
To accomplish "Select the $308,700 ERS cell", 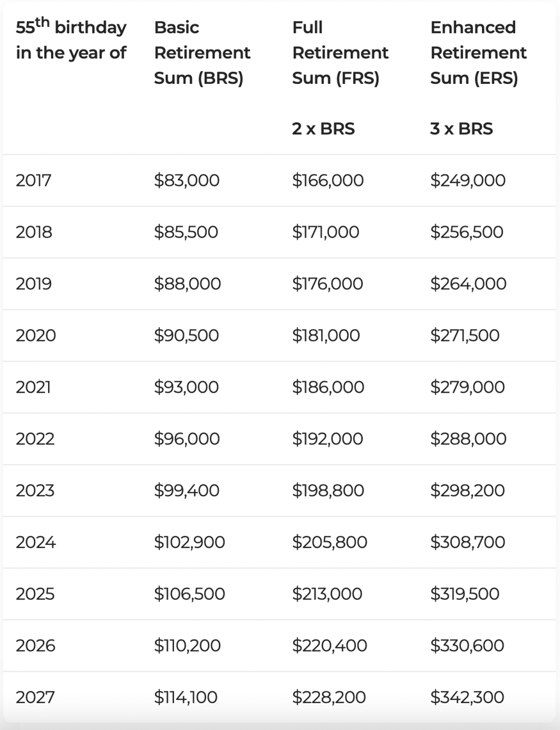I will click(468, 543).
